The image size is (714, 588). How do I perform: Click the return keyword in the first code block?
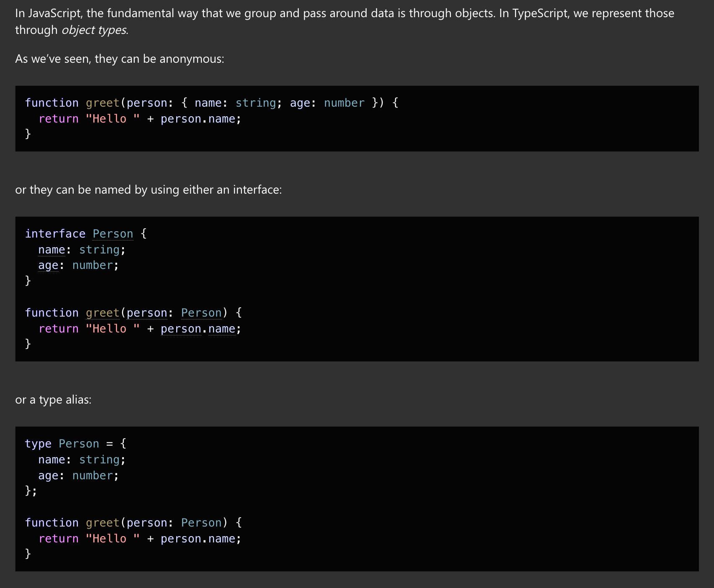(59, 119)
